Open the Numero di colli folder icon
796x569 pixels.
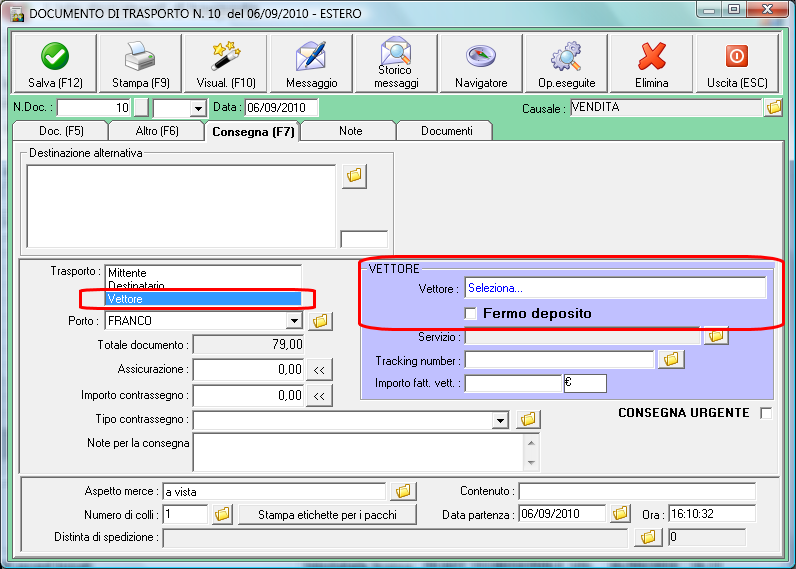(x=222, y=514)
